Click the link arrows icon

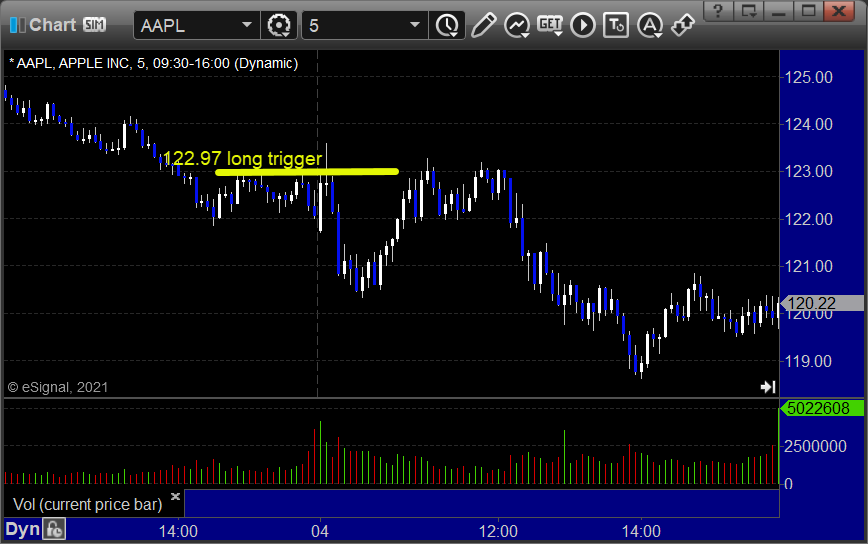pyautogui.click(x=683, y=25)
